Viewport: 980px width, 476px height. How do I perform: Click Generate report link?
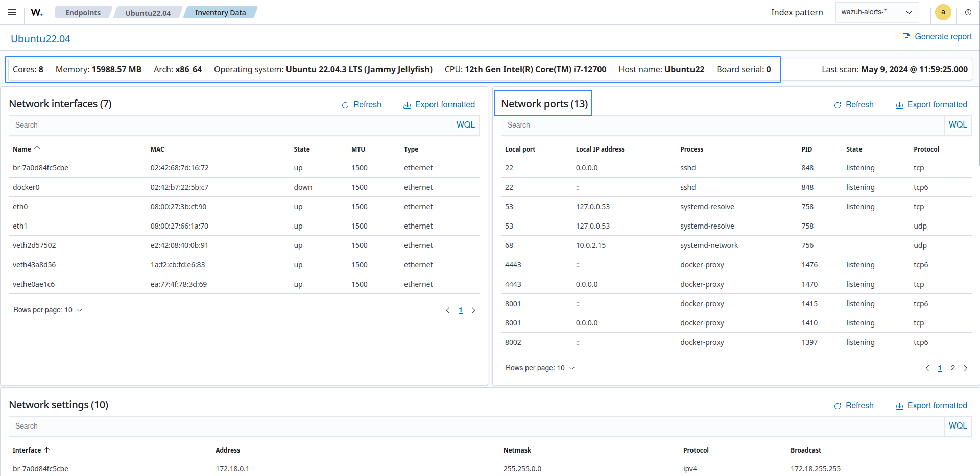pos(943,37)
